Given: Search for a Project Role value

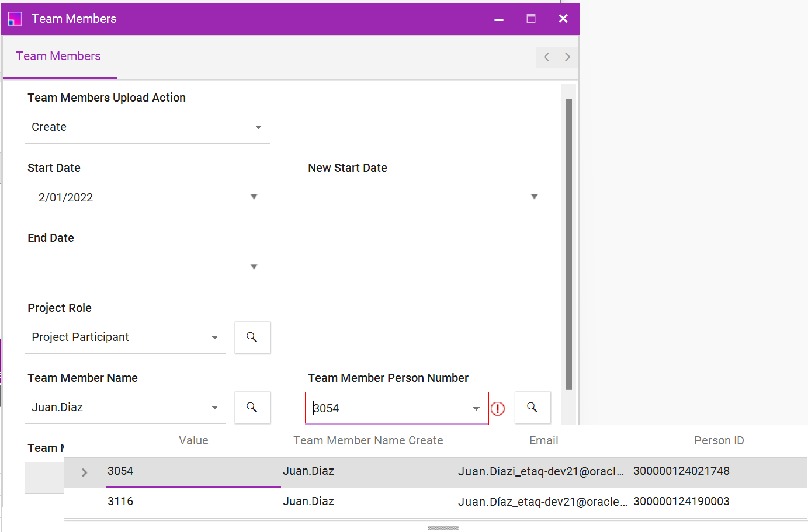Looking at the screenshot, I should tap(252, 338).
